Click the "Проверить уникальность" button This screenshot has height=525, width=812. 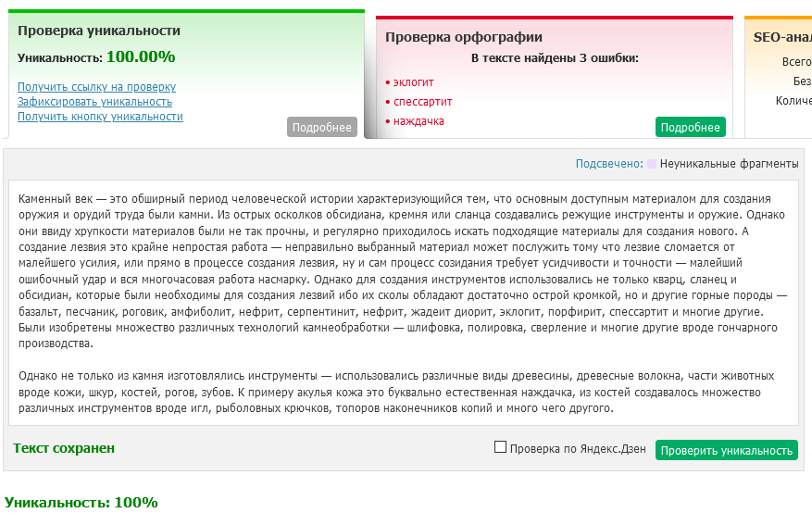726,450
